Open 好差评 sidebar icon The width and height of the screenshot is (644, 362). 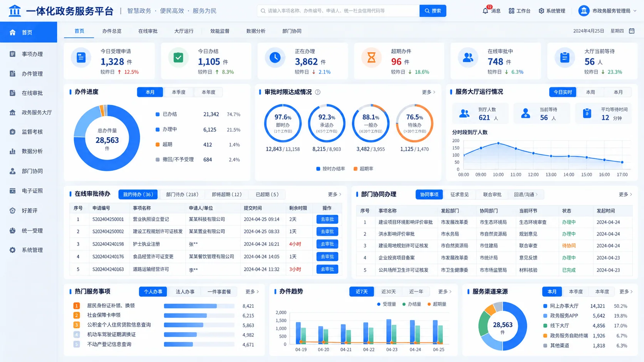[13, 210]
